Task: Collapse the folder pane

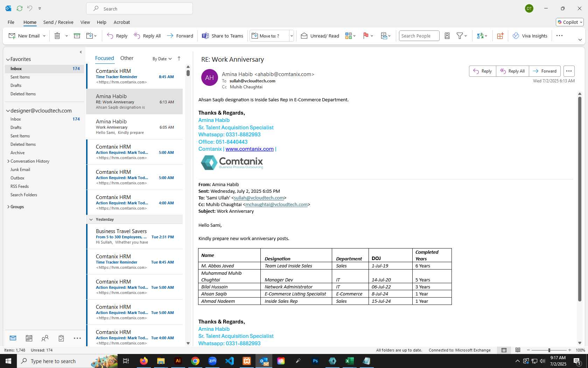Action: tap(81, 52)
